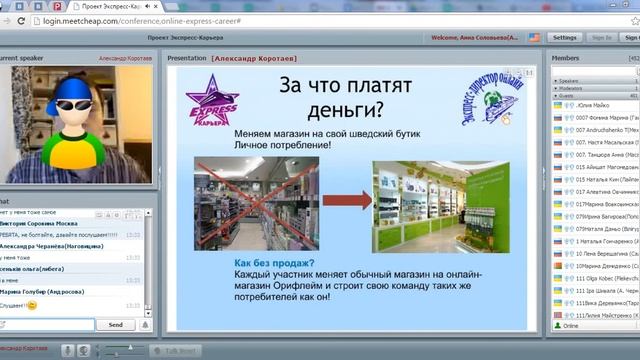640x360 pixels.
Task: Click the Экспресс-директор онлайн train logo
Action: [x=493, y=99]
